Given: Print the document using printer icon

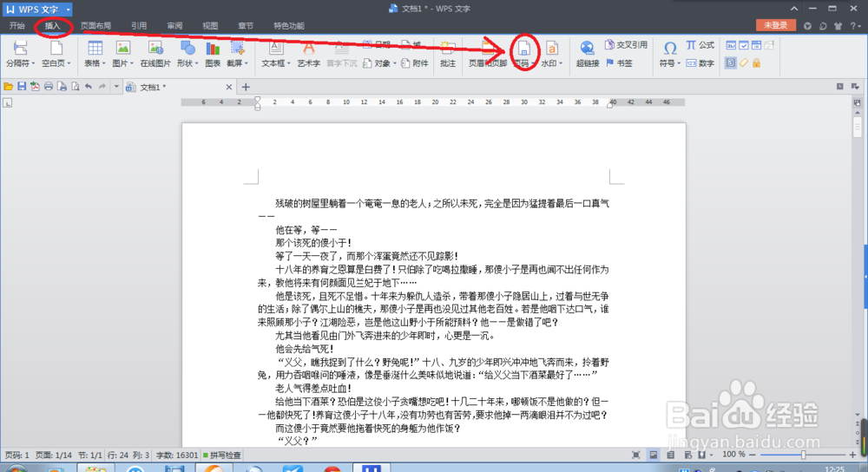Looking at the screenshot, I should coord(49,86).
